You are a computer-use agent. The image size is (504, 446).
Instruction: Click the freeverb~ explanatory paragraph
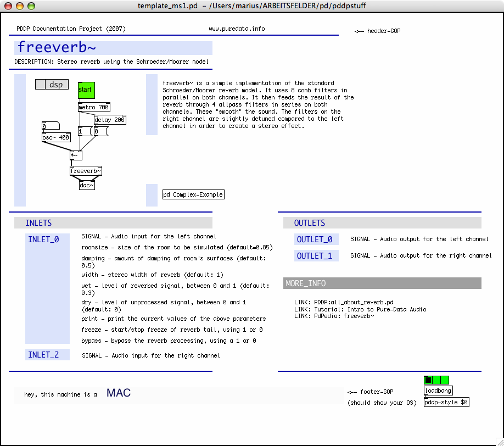pos(258,104)
